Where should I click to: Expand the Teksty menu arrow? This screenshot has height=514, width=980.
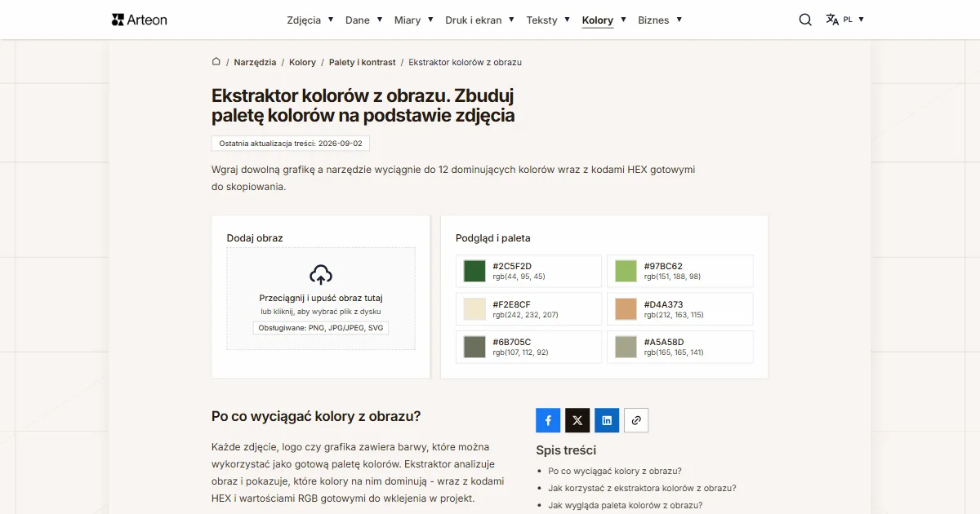pos(567,20)
